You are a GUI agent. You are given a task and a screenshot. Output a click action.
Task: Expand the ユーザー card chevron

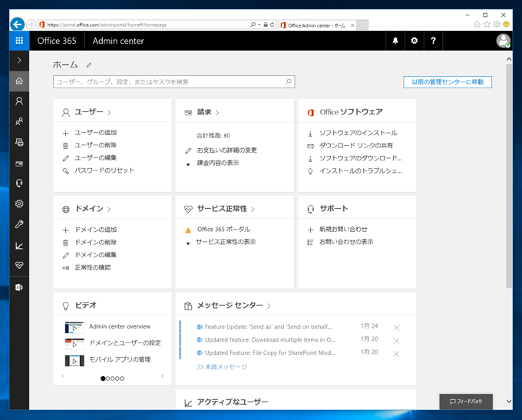109,113
